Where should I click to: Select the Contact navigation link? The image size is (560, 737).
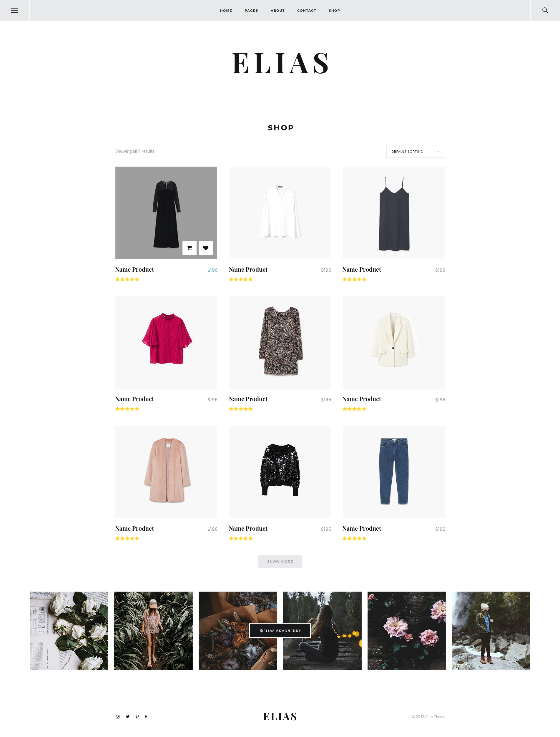click(x=306, y=11)
